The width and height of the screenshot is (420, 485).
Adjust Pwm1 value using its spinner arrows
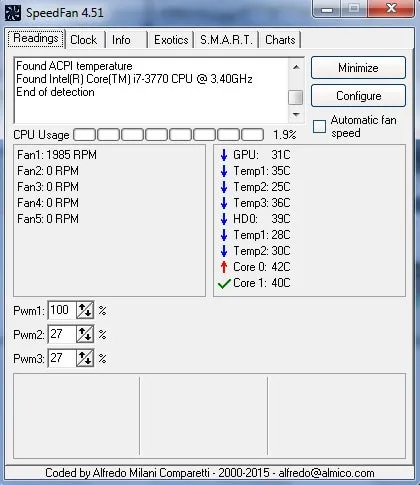click(x=85, y=310)
